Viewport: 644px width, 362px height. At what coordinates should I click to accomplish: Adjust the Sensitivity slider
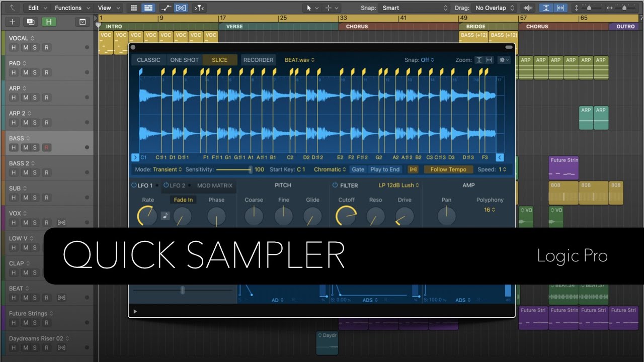pos(233,170)
